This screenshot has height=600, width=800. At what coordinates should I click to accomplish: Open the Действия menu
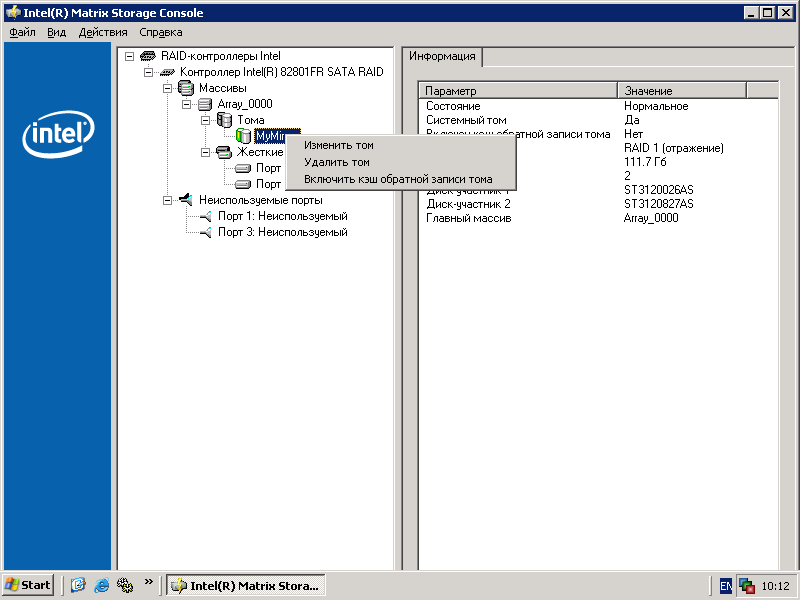pos(103,32)
